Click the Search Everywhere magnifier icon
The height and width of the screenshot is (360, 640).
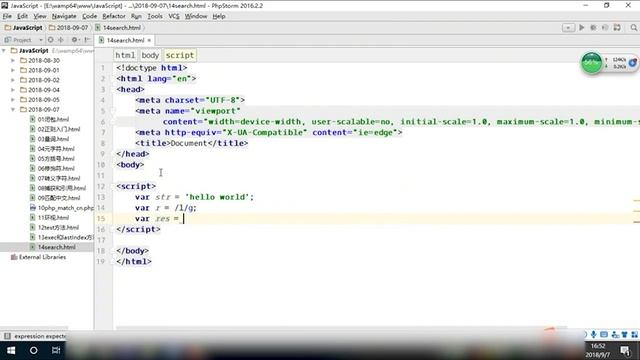[x=633, y=28]
